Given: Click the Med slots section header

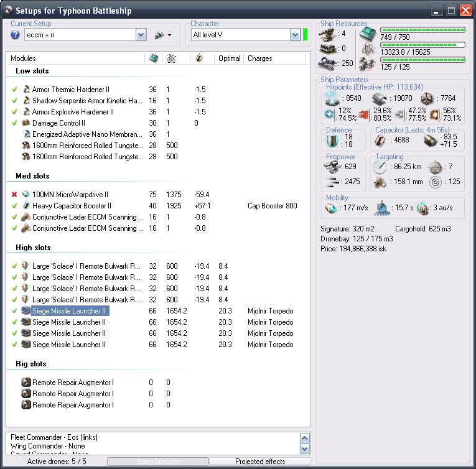Looking at the screenshot, I should coord(32,176).
